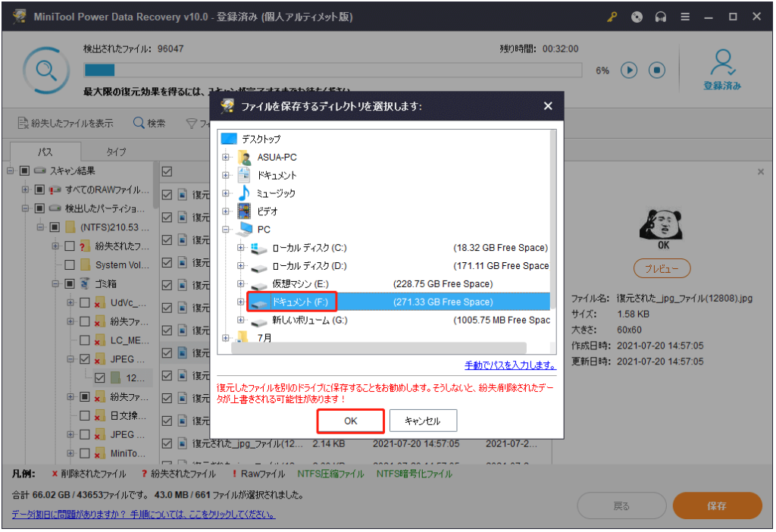Viewport: 776px width, 532px height.
Task: Stop the scan with the stop button
Action: click(x=656, y=70)
